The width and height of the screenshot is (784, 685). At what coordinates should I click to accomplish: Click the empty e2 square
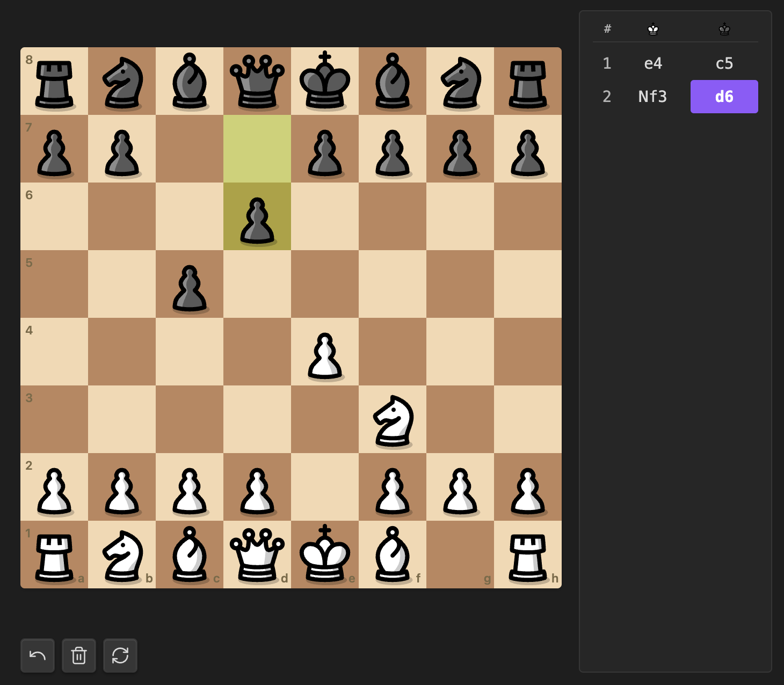click(x=325, y=487)
